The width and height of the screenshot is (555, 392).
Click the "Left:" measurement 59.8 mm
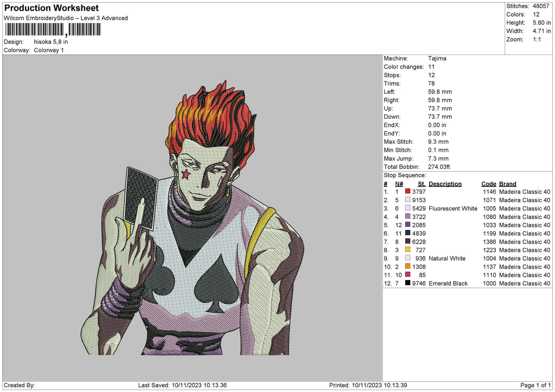(x=440, y=92)
